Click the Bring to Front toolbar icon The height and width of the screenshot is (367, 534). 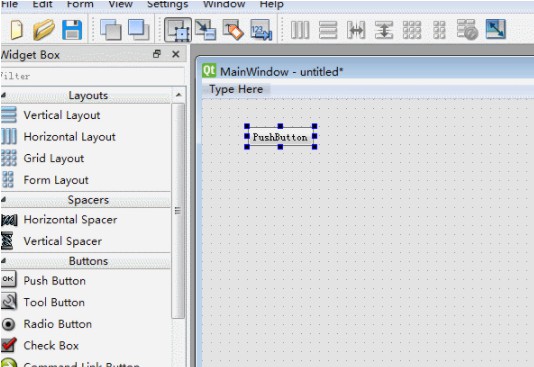(x=138, y=30)
